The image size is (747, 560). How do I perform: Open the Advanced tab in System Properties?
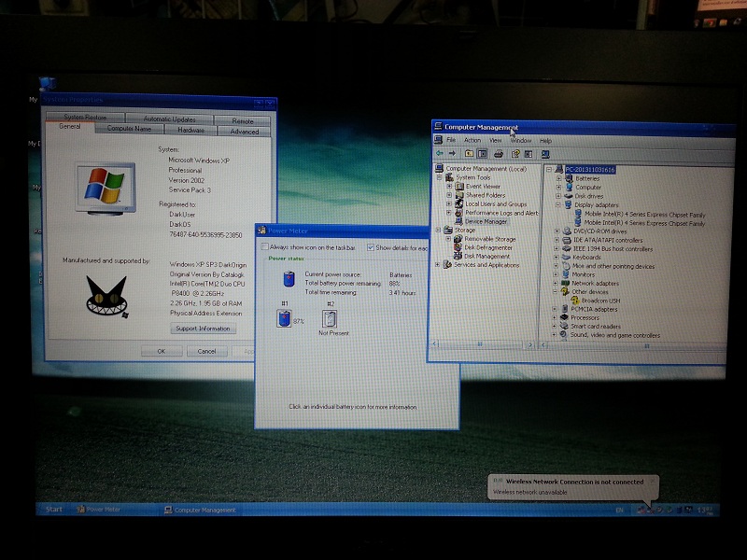(245, 132)
